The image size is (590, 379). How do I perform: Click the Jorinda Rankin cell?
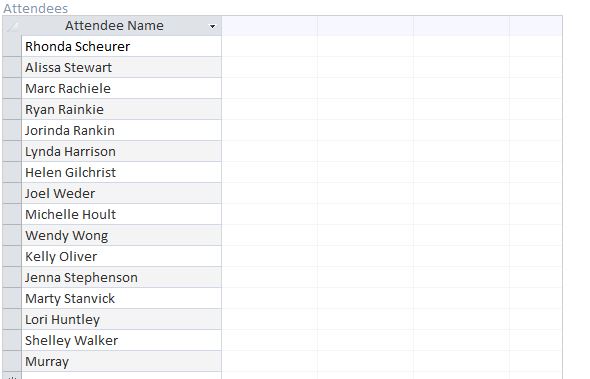(122, 131)
